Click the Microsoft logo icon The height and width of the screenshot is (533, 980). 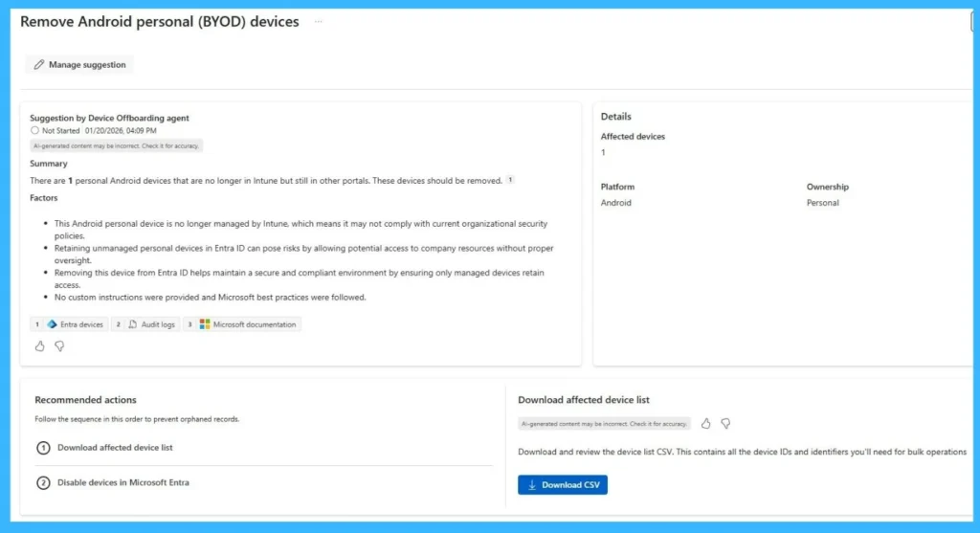[205, 324]
